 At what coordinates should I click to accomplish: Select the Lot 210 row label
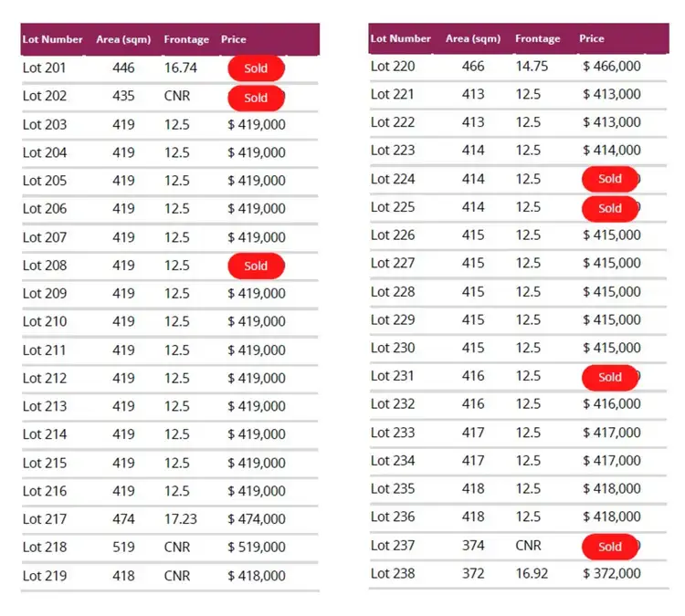45,321
